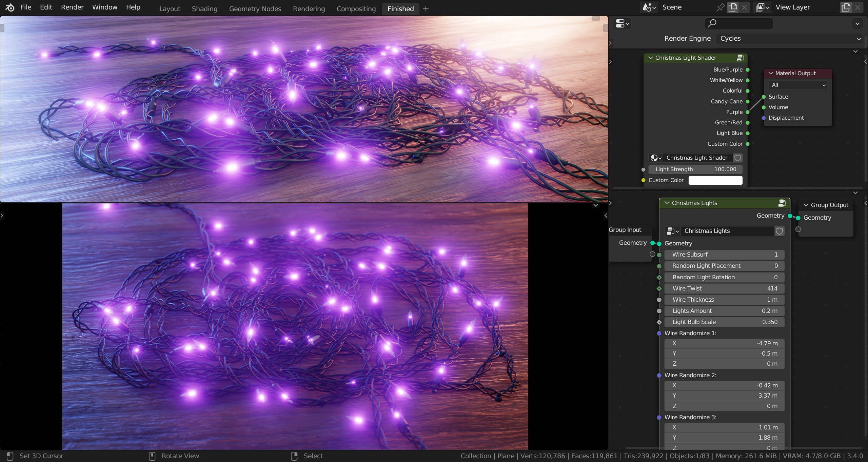
Task: Add a new workspace with the plus button
Action: [x=426, y=9]
